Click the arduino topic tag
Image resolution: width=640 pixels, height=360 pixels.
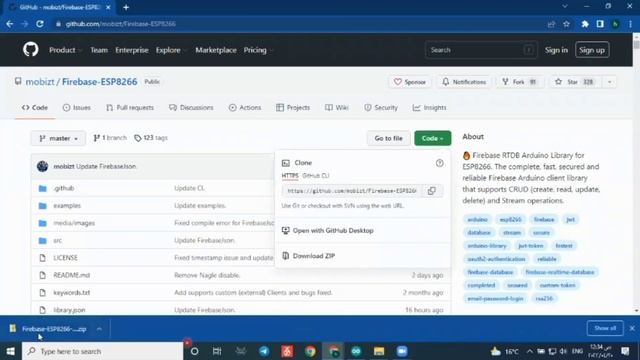[477, 220]
